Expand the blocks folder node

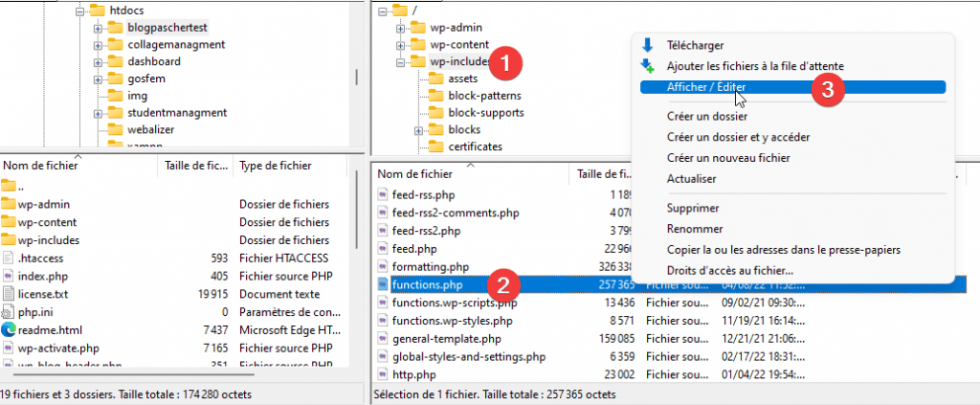coord(418,130)
